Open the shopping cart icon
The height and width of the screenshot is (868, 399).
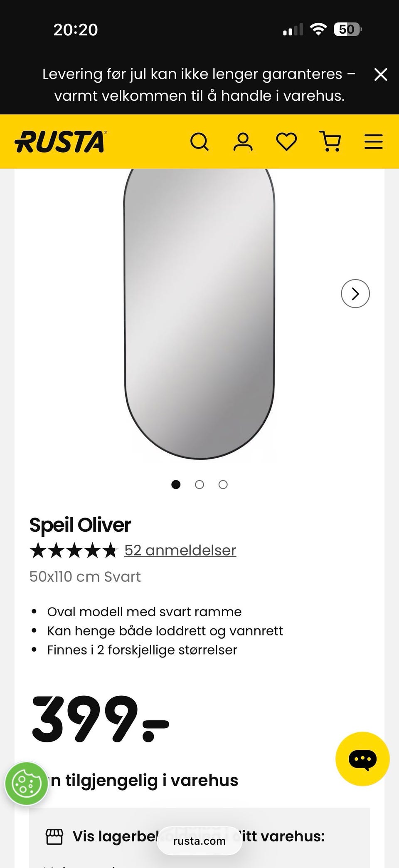[330, 141]
